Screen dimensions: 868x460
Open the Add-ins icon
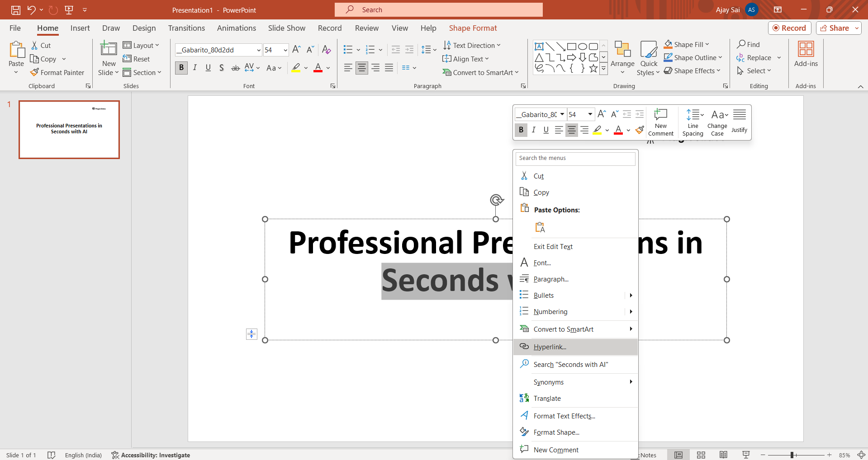click(806, 49)
